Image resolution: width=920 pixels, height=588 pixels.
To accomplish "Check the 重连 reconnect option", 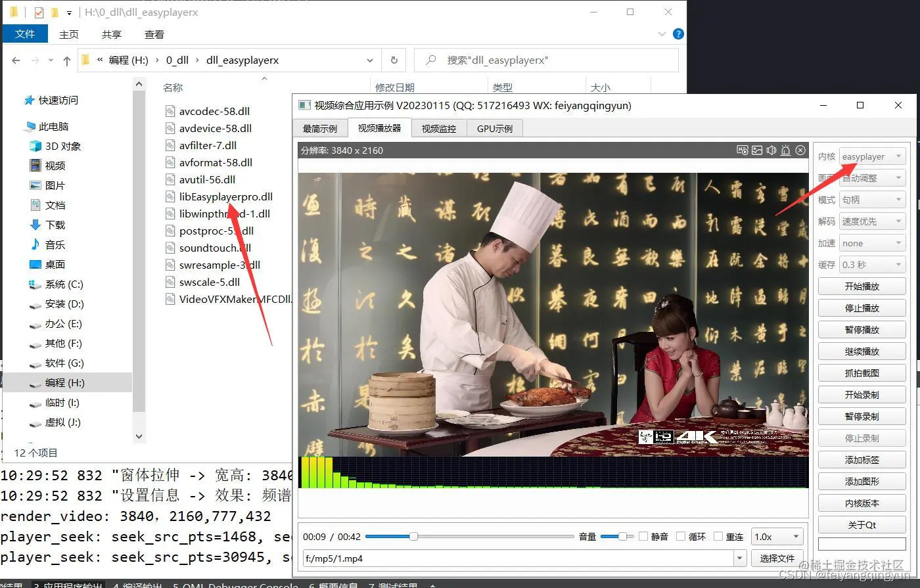I will (x=718, y=537).
